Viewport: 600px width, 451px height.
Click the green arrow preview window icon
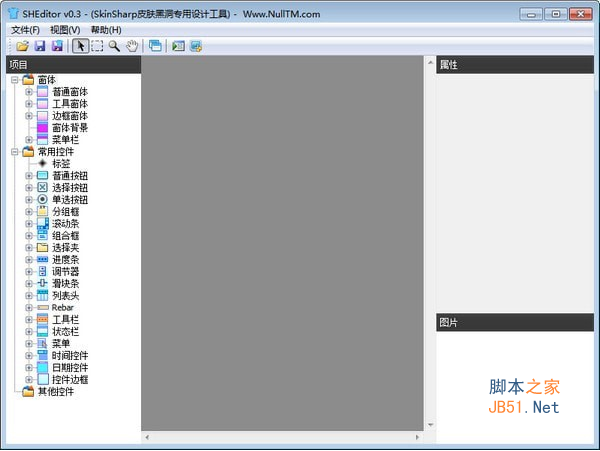tap(178, 46)
